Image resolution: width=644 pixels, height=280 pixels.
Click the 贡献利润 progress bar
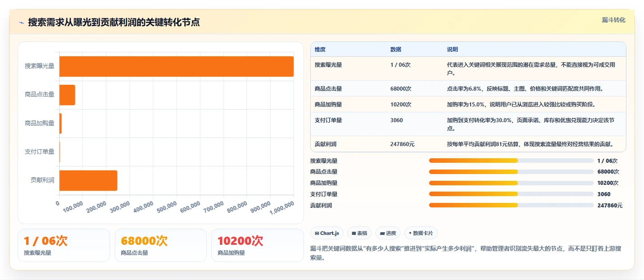coord(511,205)
